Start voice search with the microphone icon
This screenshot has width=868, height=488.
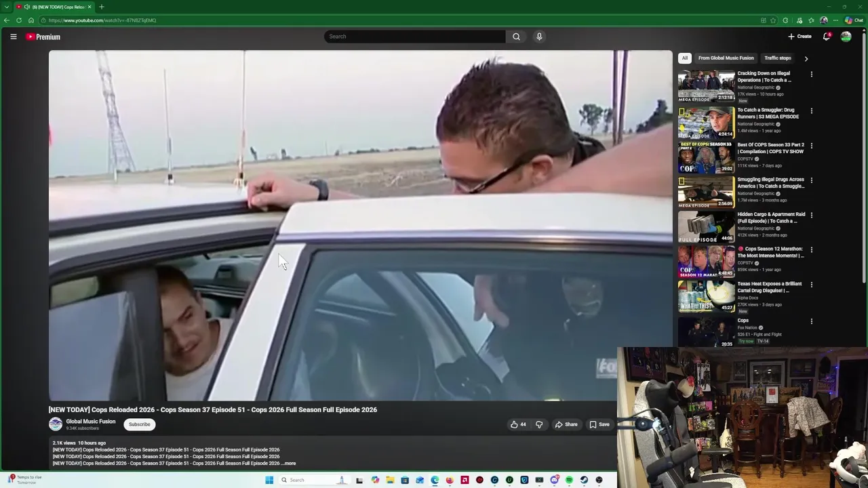[x=539, y=37]
